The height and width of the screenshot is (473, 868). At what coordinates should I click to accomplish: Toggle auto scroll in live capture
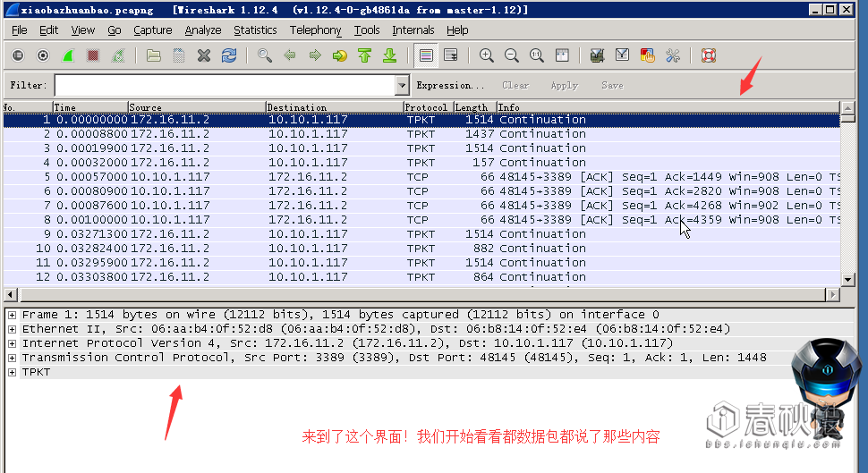[x=451, y=55]
